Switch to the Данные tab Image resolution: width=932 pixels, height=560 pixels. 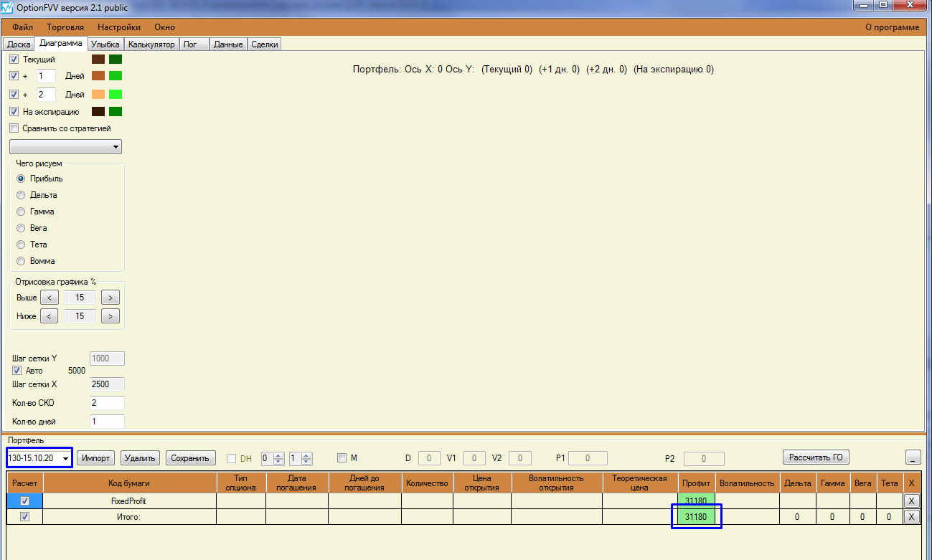pos(228,44)
